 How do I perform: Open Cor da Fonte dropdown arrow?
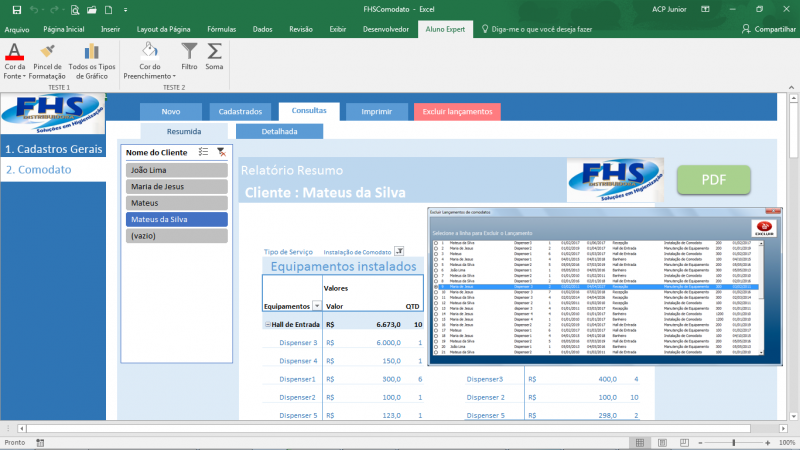click(x=23, y=77)
